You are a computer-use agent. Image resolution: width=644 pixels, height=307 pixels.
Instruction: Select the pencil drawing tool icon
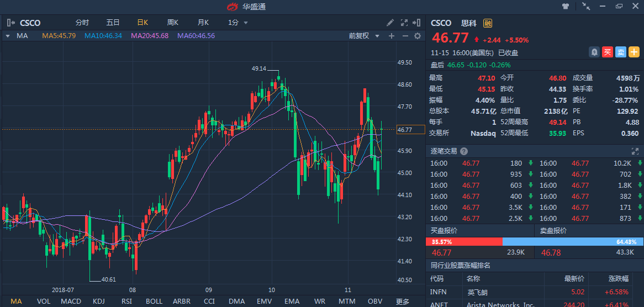(x=390, y=23)
